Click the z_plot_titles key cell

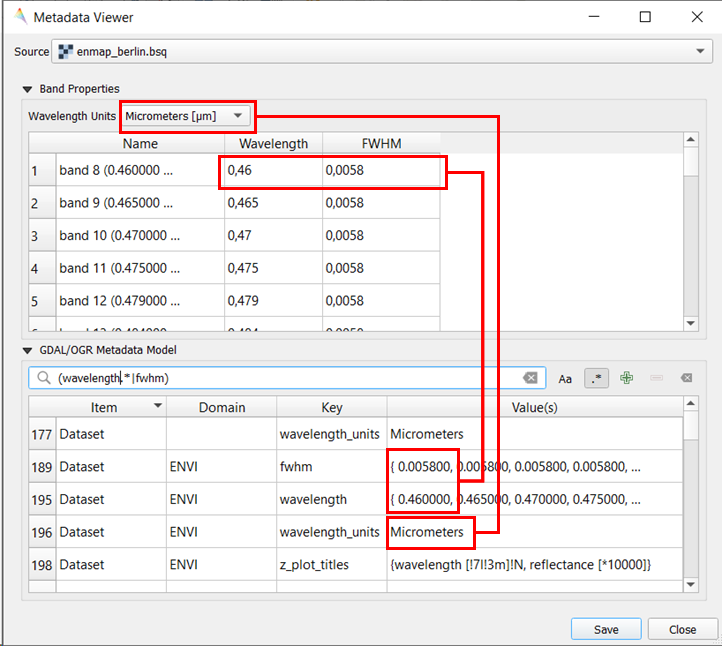[x=332, y=565]
